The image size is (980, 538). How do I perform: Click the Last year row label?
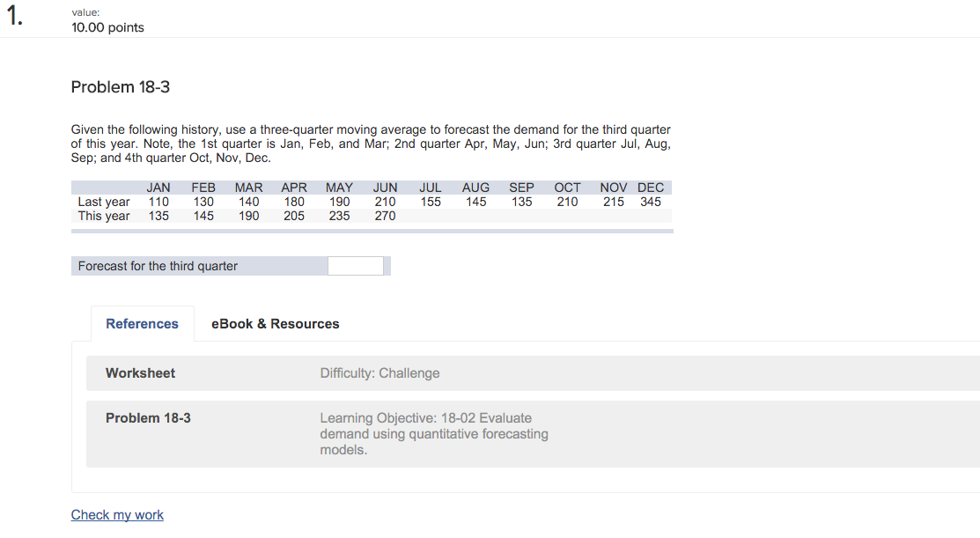[104, 202]
